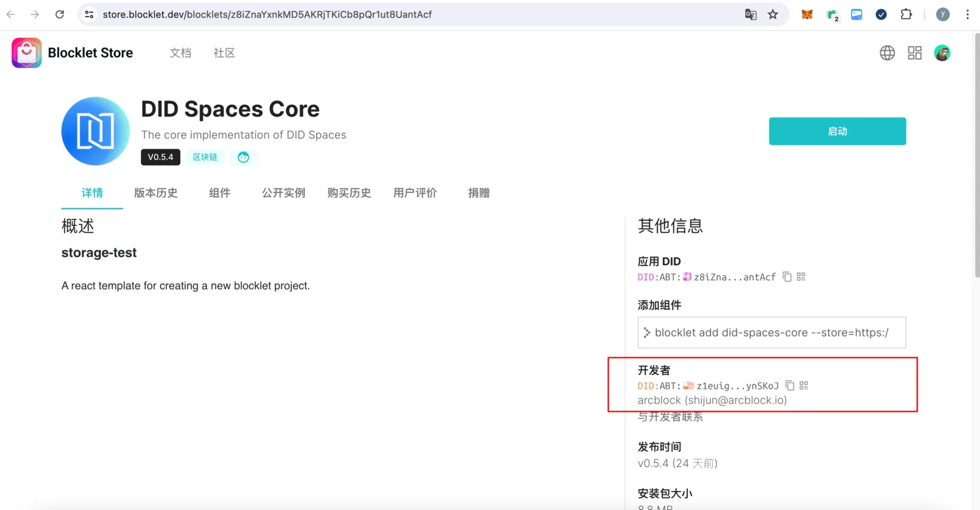The image size is (980, 510).
Task: Click the 启动 launch button
Action: [x=837, y=131]
